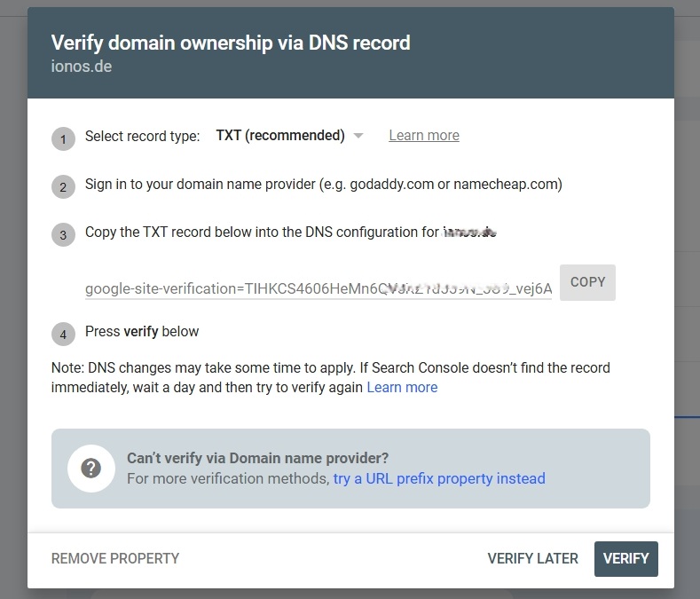Screen dimensions: 700x599
Task: Click the Press verify below instruction text
Action: (x=142, y=331)
